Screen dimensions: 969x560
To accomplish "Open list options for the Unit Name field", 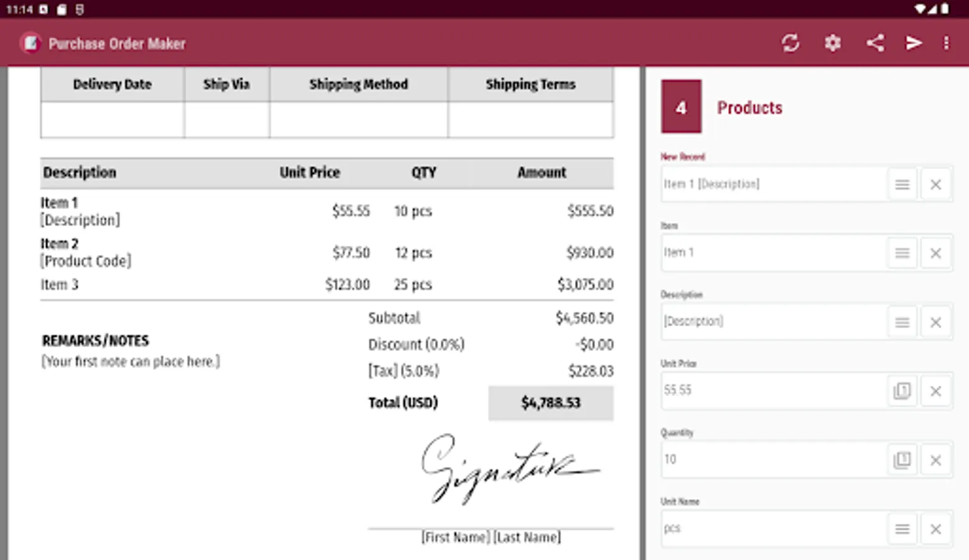I will coord(902,529).
